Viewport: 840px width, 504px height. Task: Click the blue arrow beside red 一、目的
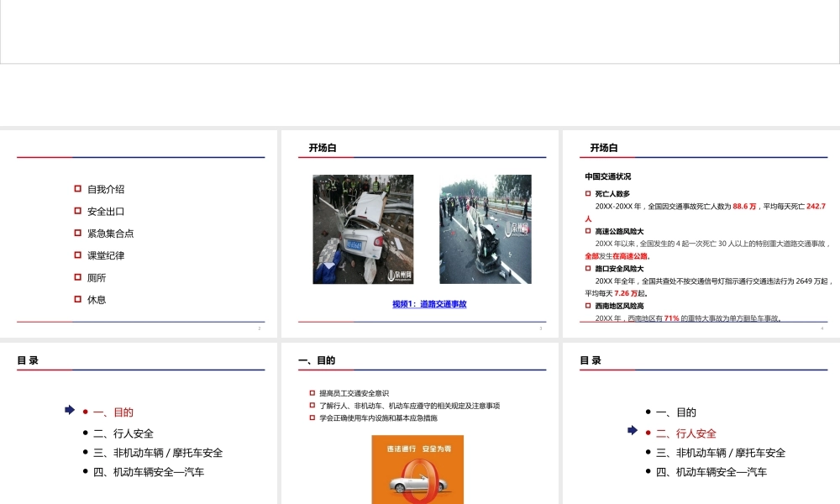coord(70,410)
